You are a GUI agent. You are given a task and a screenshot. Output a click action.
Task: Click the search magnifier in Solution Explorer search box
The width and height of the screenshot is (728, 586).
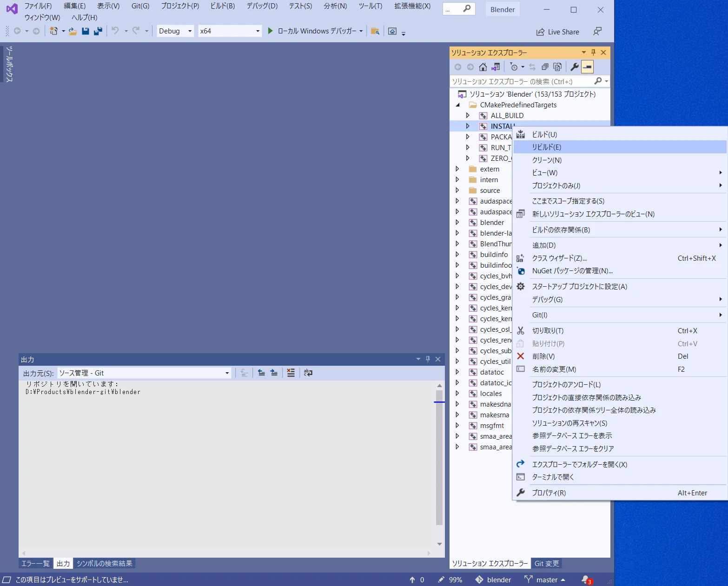tap(598, 81)
